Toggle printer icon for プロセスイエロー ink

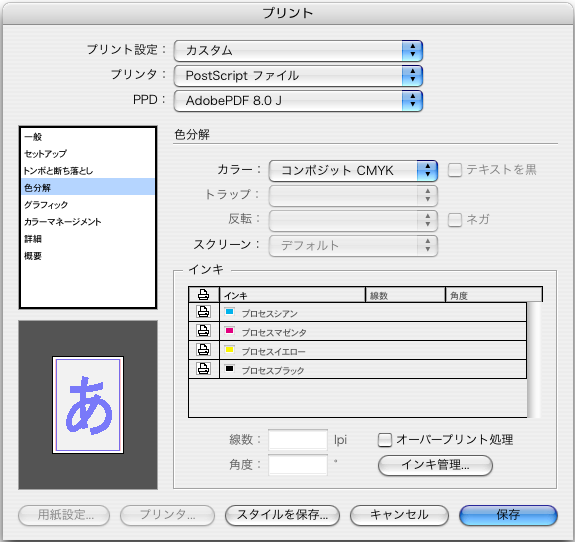pyautogui.click(x=204, y=350)
